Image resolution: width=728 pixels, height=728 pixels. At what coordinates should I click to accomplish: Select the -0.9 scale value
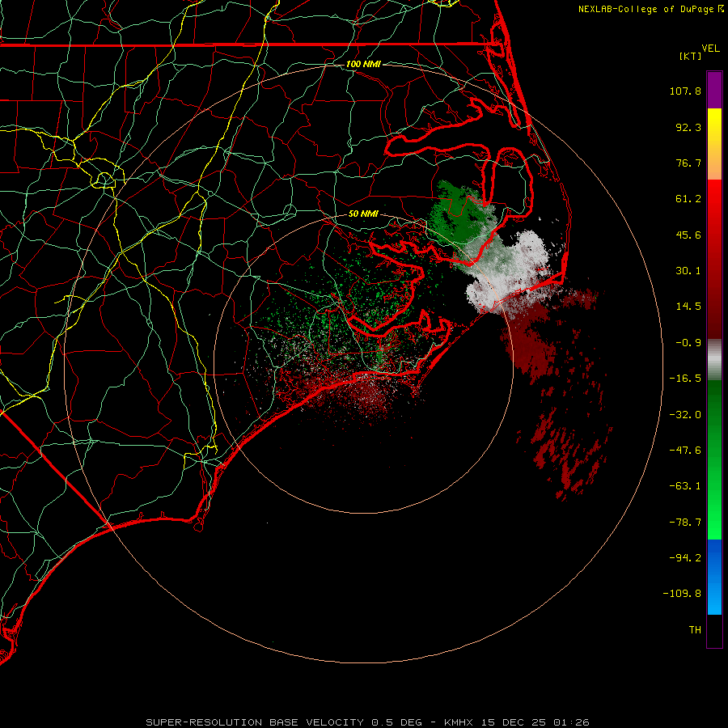click(x=688, y=343)
